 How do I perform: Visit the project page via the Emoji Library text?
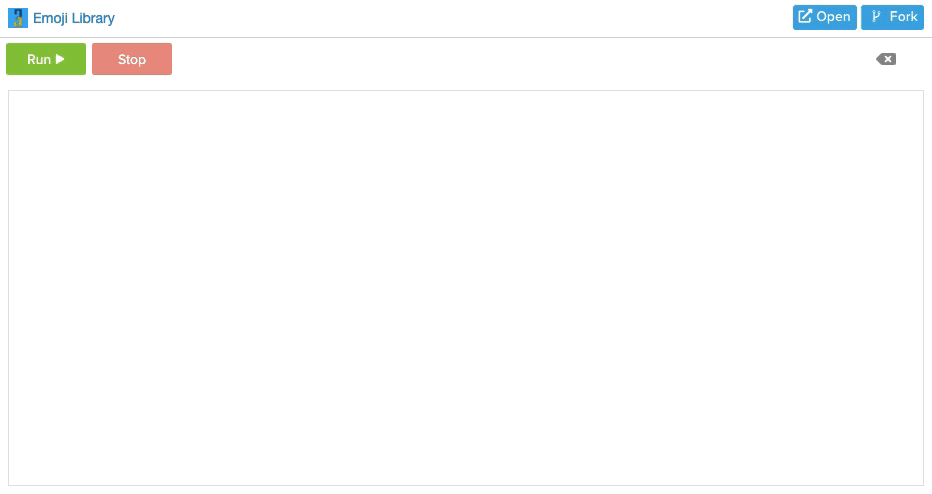pyautogui.click(x=74, y=18)
